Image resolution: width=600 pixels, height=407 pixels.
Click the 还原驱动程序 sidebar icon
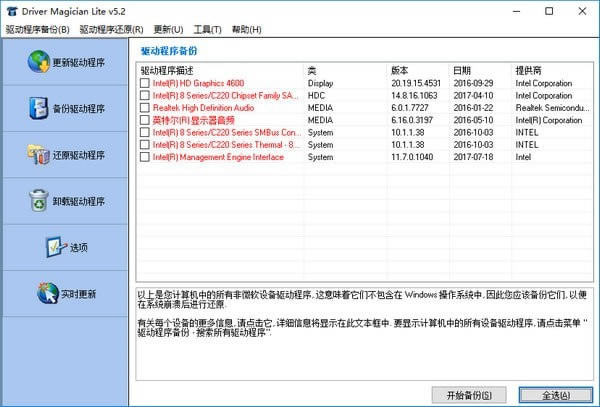[37, 155]
